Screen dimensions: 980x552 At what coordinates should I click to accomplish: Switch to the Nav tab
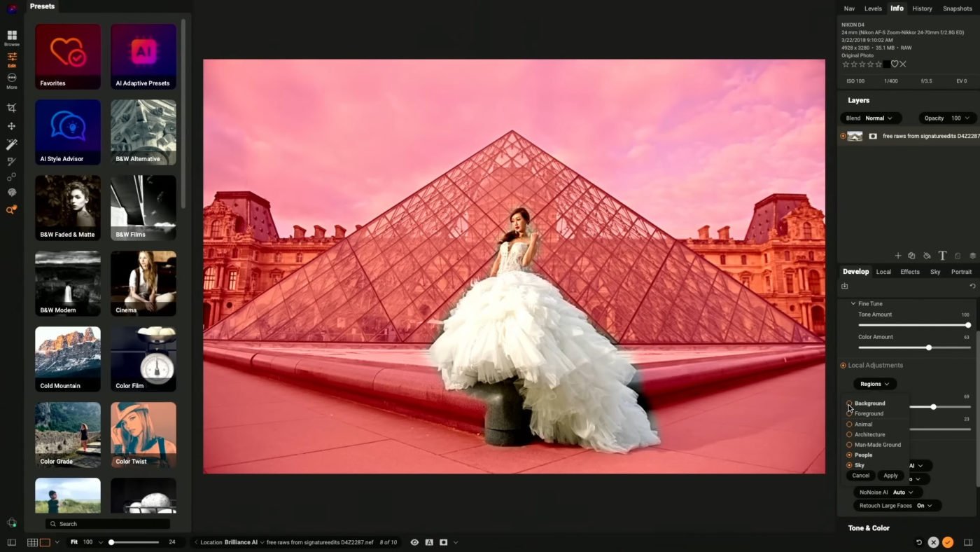pyautogui.click(x=849, y=8)
